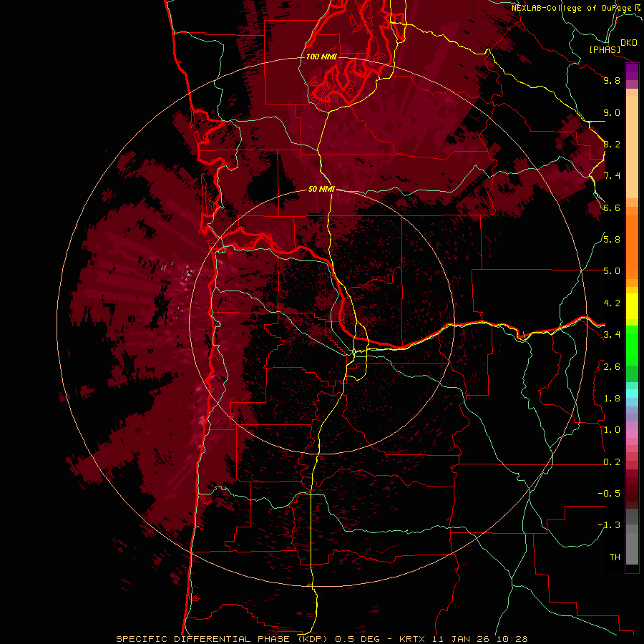The width and height of the screenshot is (644, 644).
Task: Click the 0.2 value on the scale
Action: point(612,462)
